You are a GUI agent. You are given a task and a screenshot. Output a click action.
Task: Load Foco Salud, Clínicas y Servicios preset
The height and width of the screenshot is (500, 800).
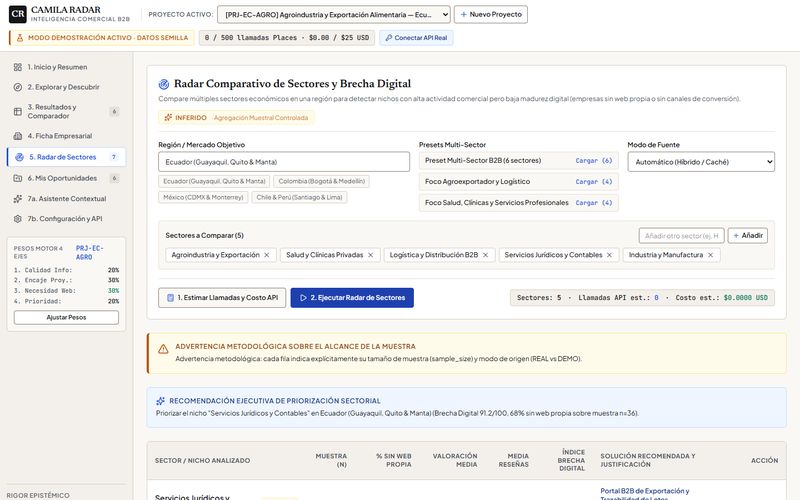tap(593, 203)
